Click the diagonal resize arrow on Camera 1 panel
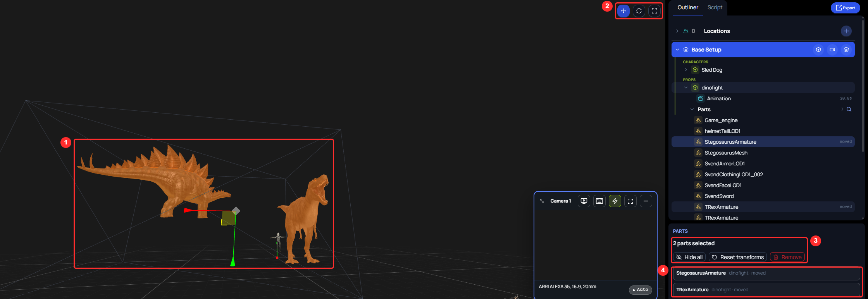The height and width of the screenshot is (299, 868). [542, 201]
